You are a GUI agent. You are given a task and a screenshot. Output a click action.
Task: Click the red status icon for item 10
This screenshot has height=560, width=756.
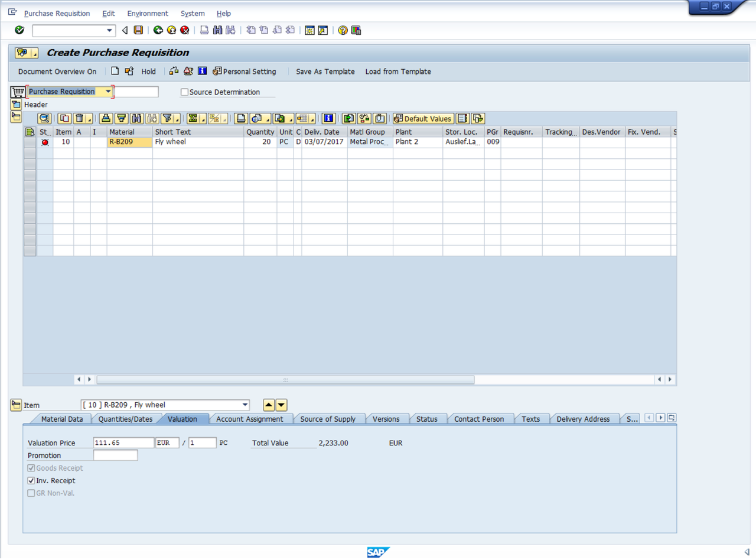tap(45, 142)
